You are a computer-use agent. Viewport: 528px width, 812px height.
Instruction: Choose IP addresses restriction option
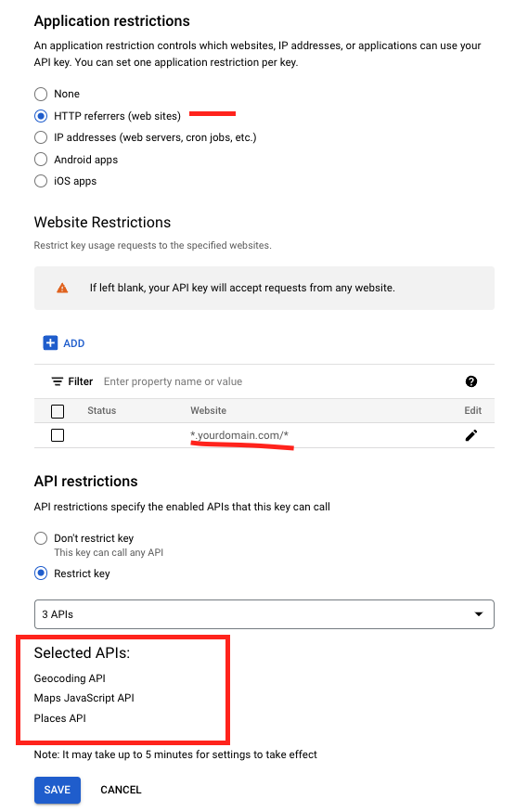(41, 137)
